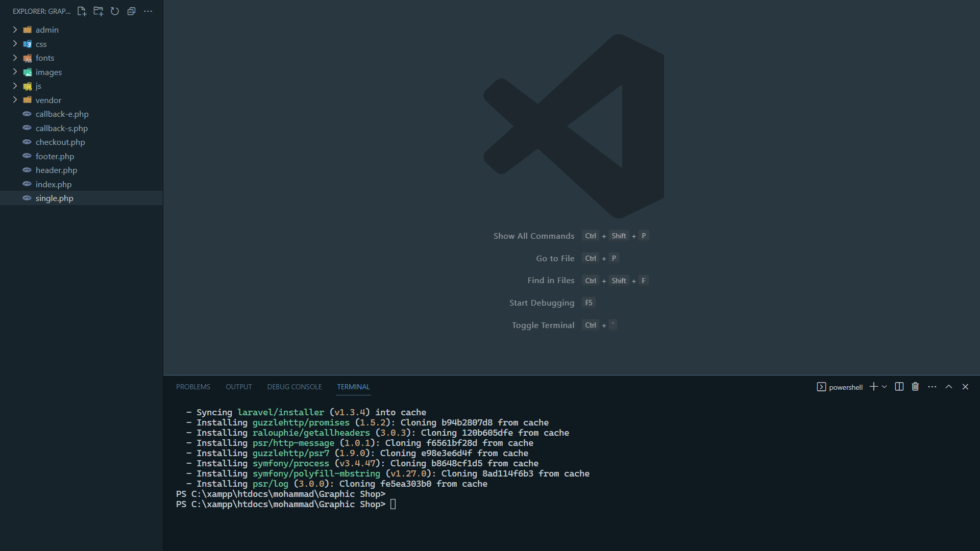Open the terminal launch profile dropdown
This screenshot has width=980, height=551.
(885, 387)
